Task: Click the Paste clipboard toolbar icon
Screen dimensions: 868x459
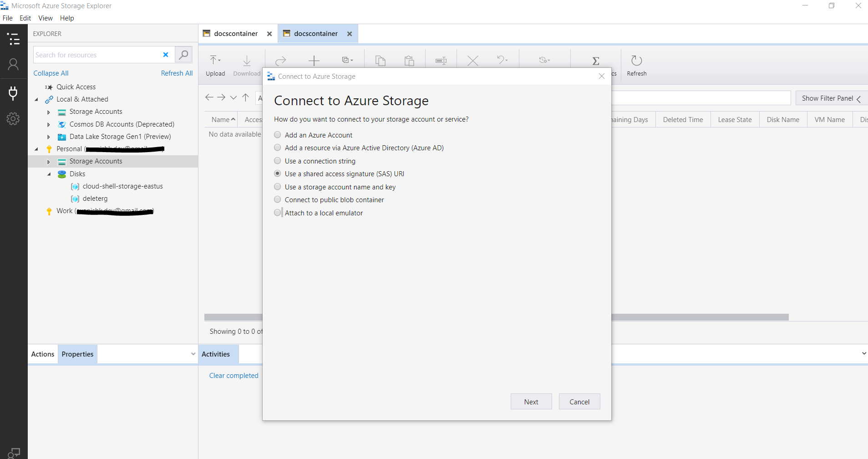Action: click(x=409, y=61)
